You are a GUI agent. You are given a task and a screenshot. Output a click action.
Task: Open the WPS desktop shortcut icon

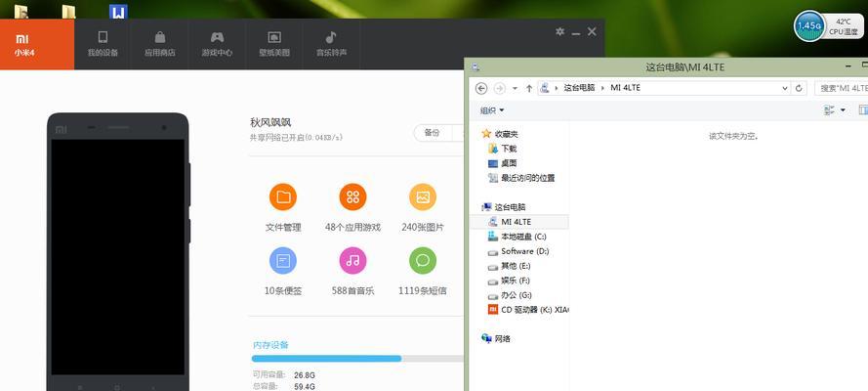(118, 11)
